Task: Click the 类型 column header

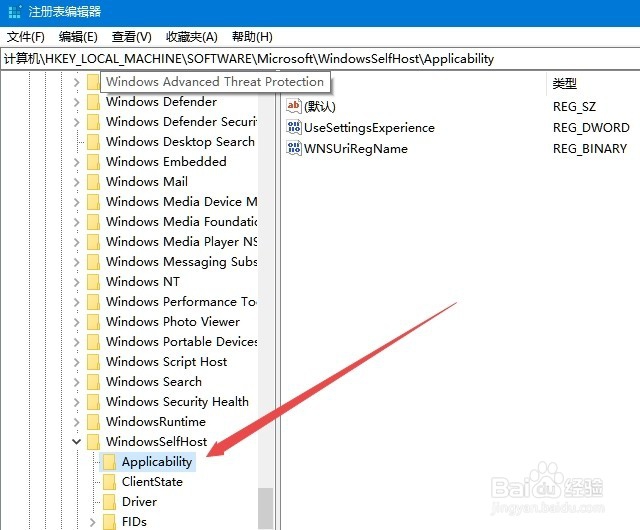Action: pos(565,84)
